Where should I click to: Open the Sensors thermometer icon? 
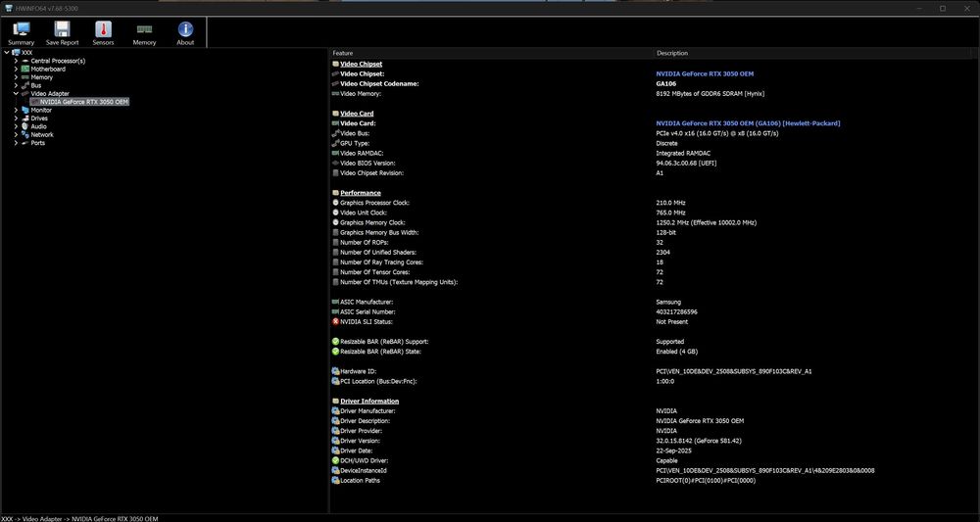click(103, 28)
